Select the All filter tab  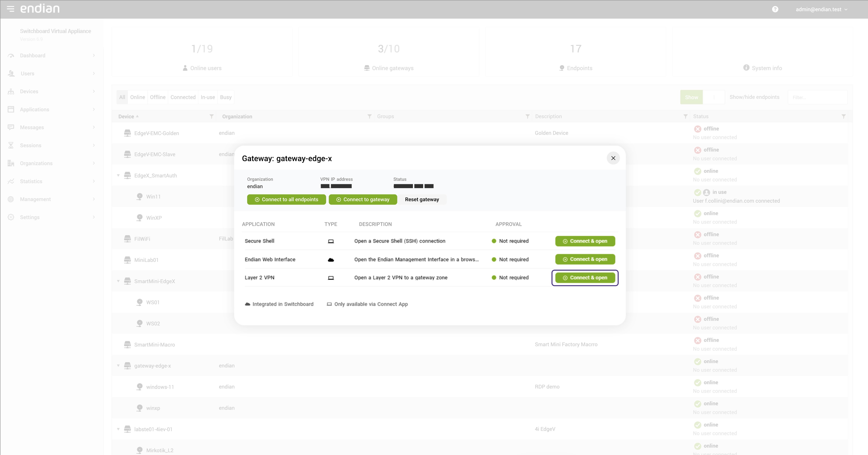click(122, 97)
